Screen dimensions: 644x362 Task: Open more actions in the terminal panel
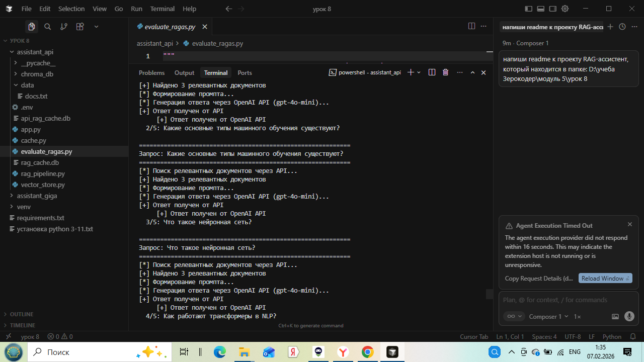tap(459, 72)
